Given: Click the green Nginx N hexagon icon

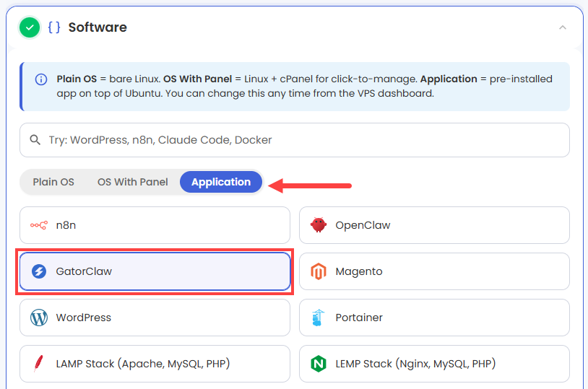Looking at the screenshot, I should point(319,364).
